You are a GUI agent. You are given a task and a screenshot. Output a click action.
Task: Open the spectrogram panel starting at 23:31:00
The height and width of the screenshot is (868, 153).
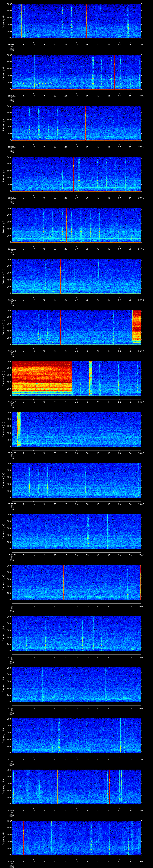click(76, 786)
